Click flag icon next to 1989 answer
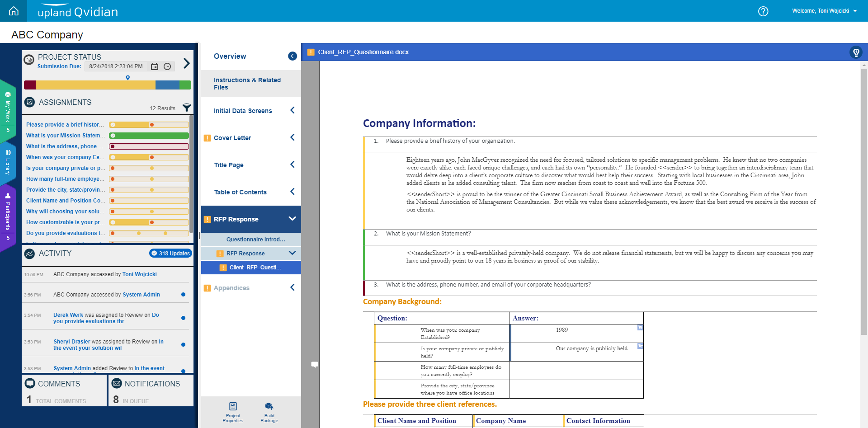The height and width of the screenshot is (428, 868). 640,328
